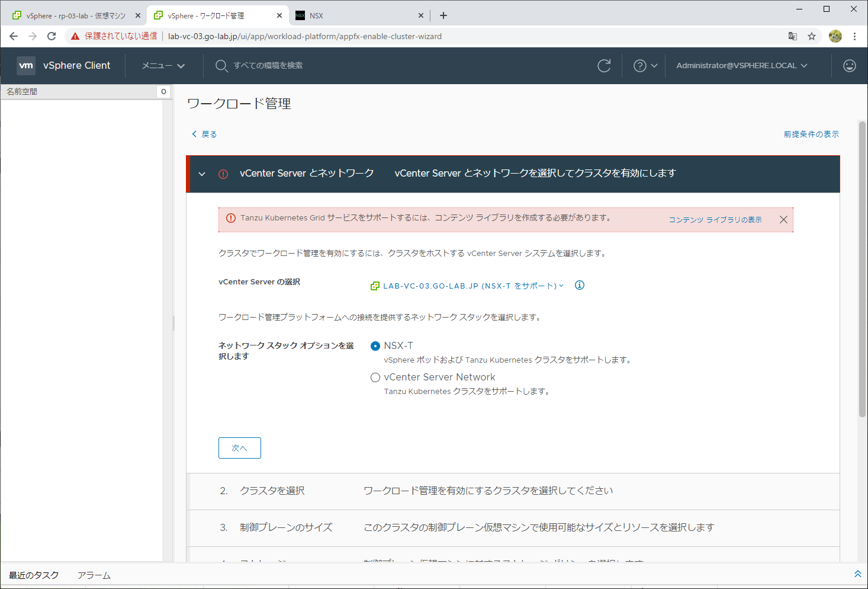Viewport: 868px width, 589px height.
Task: Go forward in the browser
Action: pyautogui.click(x=33, y=36)
